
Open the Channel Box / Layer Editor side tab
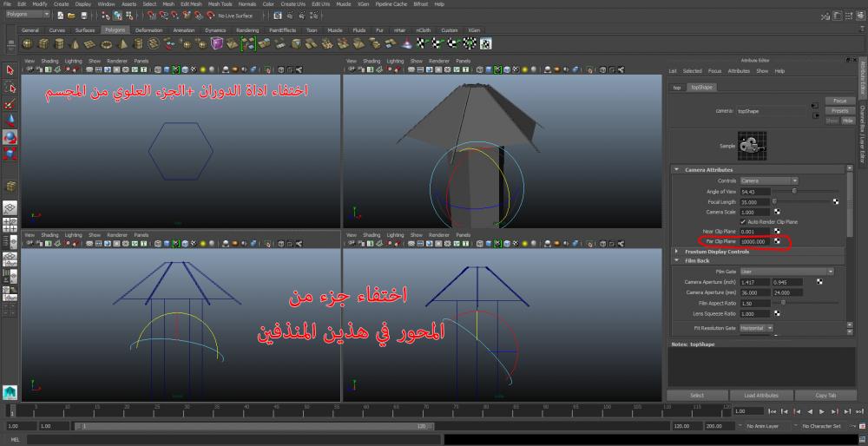(x=862, y=134)
